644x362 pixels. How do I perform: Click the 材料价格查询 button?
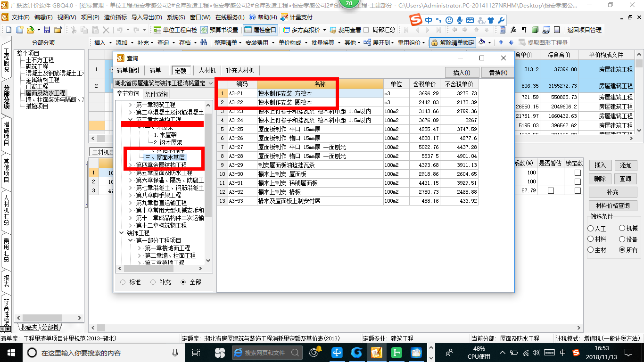[x=613, y=206]
